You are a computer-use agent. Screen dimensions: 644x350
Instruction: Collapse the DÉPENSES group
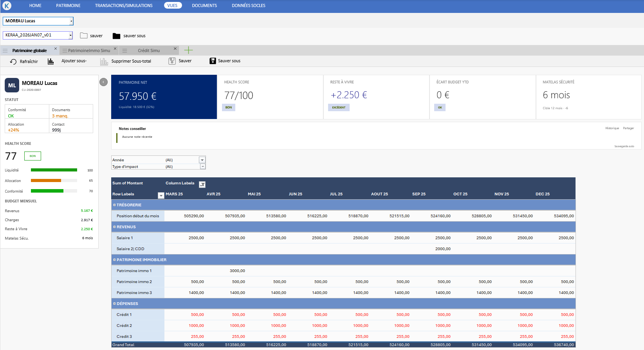pos(114,304)
